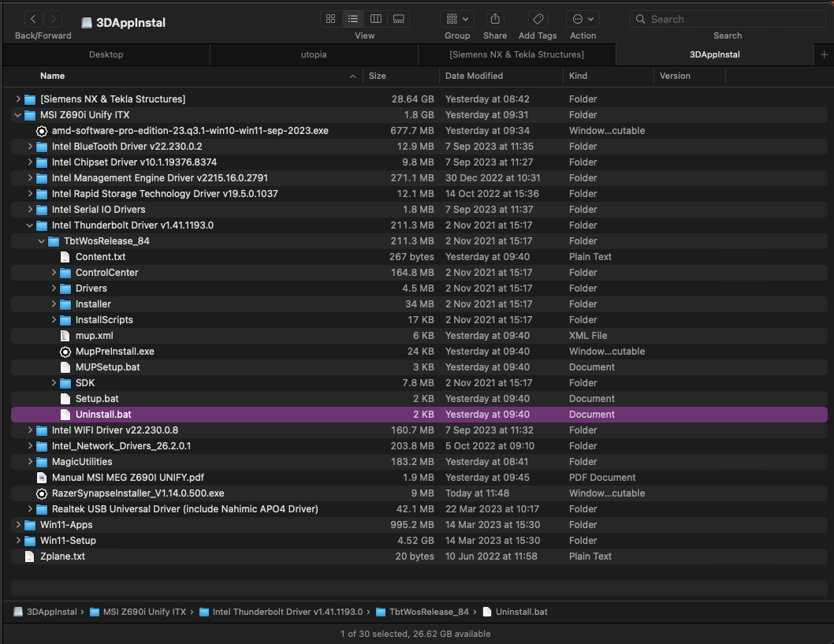The height and width of the screenshot is (644, 834).
Task: Switch to icon view in the toolbar
Action: pos(330,18)
